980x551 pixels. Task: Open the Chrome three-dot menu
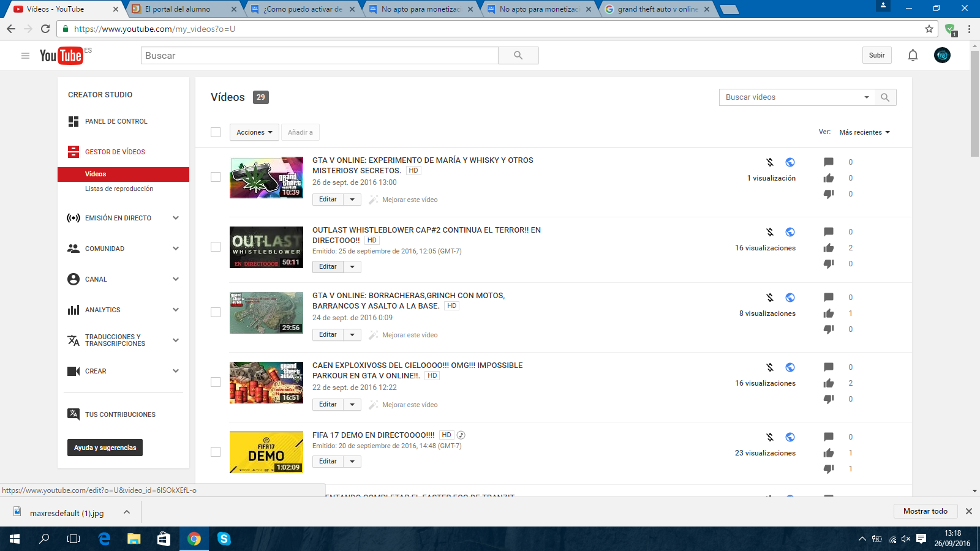click(x=969, y=29)
